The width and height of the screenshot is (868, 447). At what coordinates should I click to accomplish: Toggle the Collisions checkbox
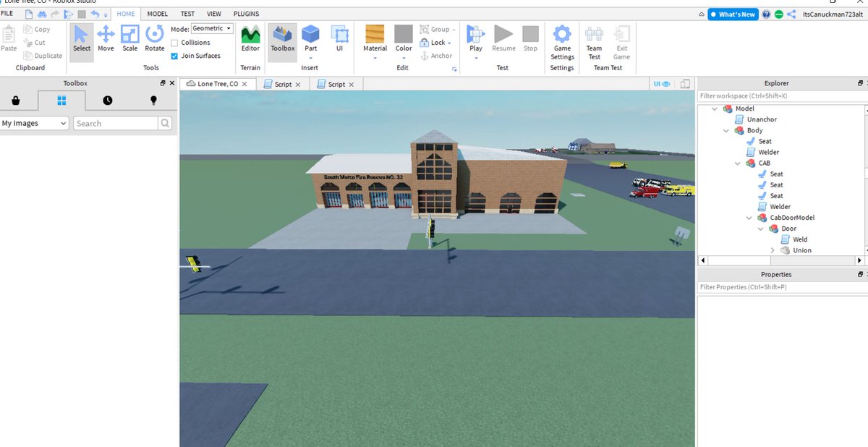[x=174, y=43]
